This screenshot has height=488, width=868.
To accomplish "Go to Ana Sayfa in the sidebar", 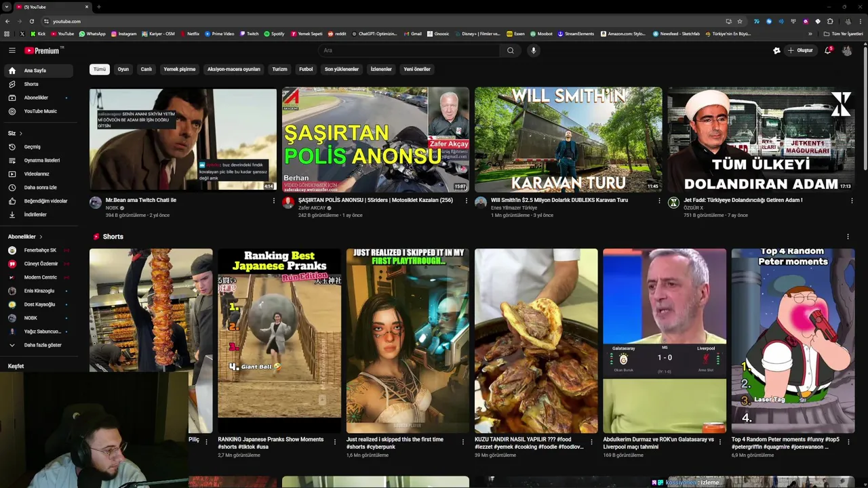I will pyautogui.click(x=39, y=70).
